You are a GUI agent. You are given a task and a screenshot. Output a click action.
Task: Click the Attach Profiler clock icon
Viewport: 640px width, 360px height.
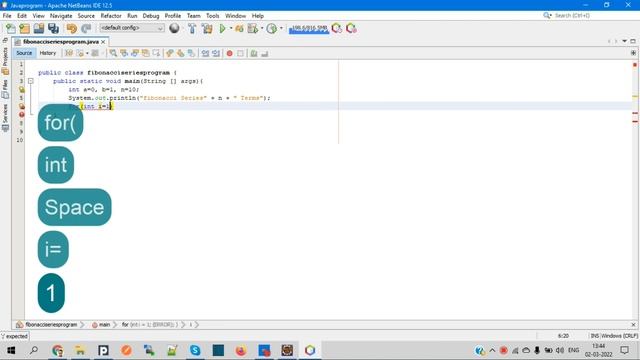271,28
